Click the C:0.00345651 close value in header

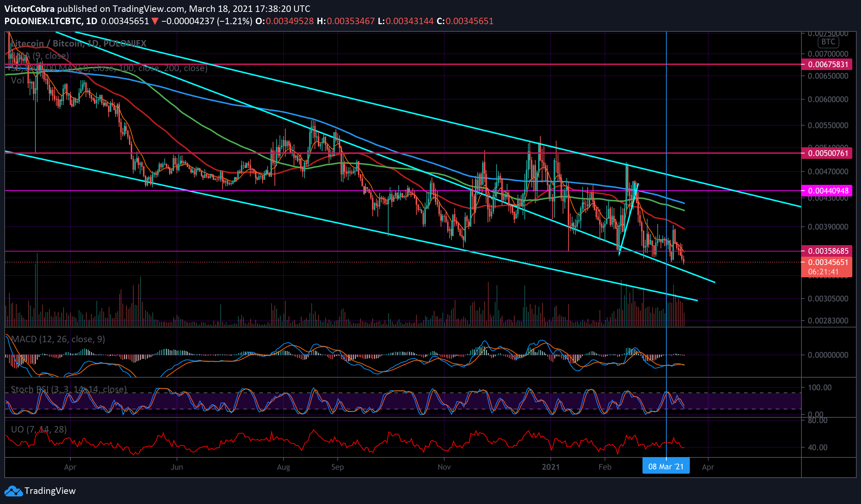tap(465, 21)
